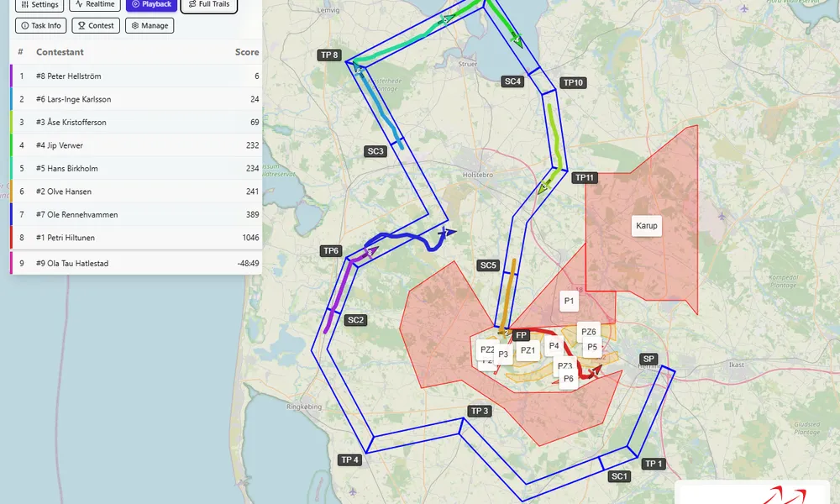The width and height of the screenshot is (840, 504).
Task: Open the Manage panel
Action: point(149,25)
